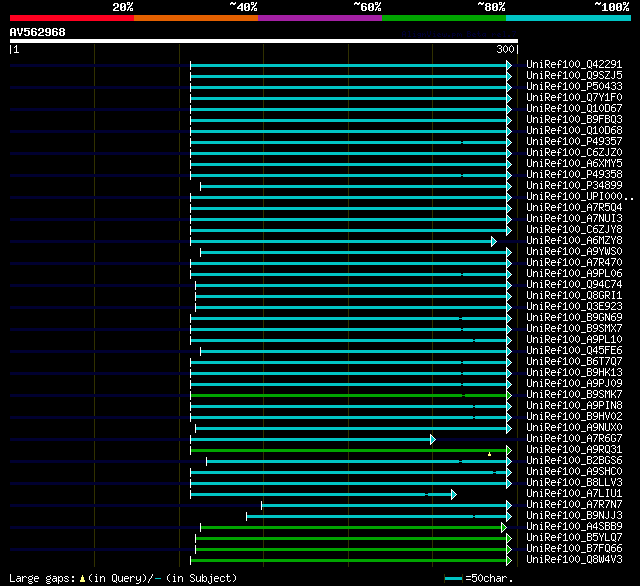This screenshot has height=586, width=640.
Task: Click the yellow gap marker on A9RQ31 row
Action: [489, 454]
